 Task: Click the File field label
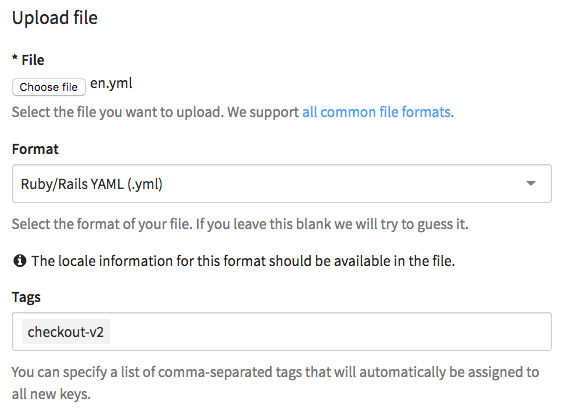point(33,60)
